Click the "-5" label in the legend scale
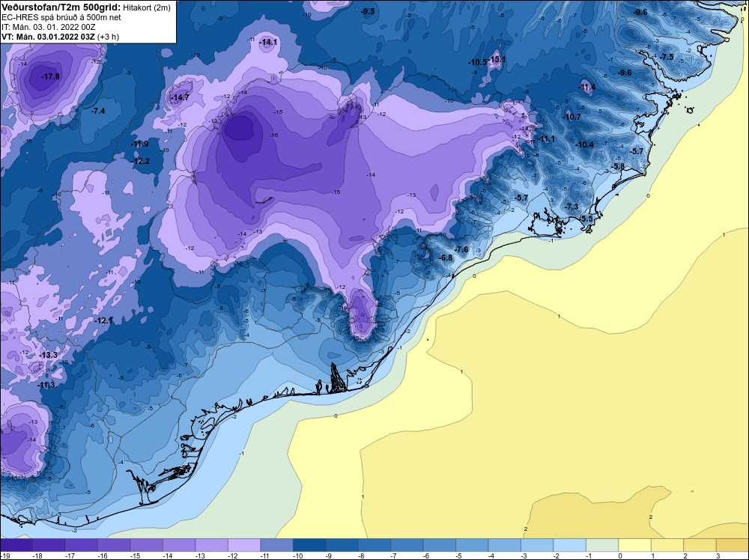 pos(458,556)
